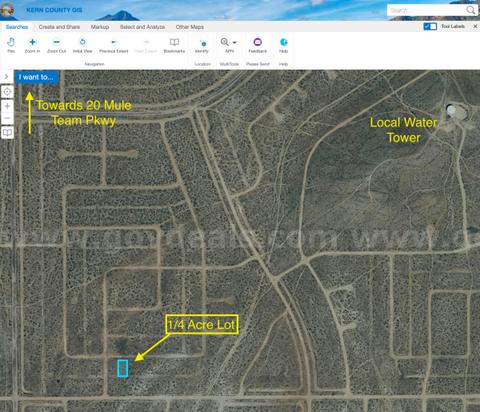Screen dimensions: 480x412
Task: Focus the Search input field
Action: (426, 10)
